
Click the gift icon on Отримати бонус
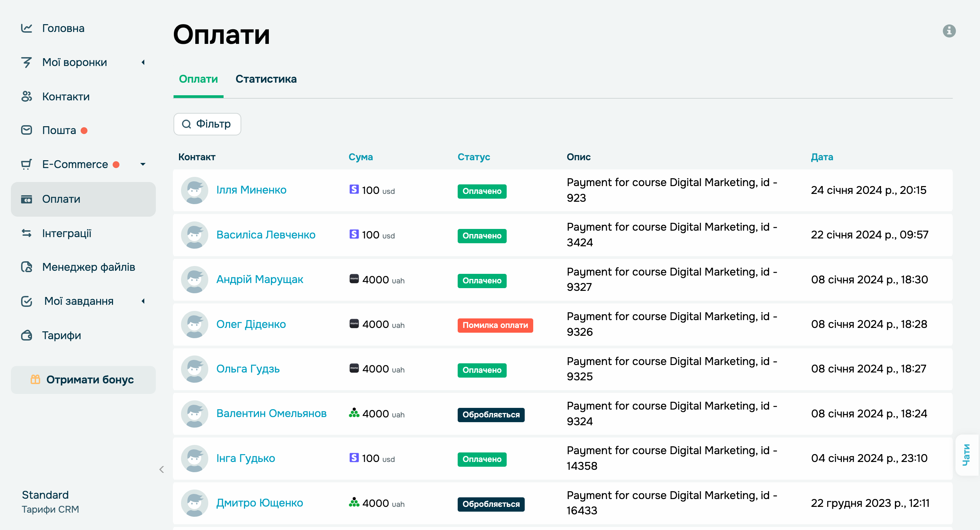[35, 379]
